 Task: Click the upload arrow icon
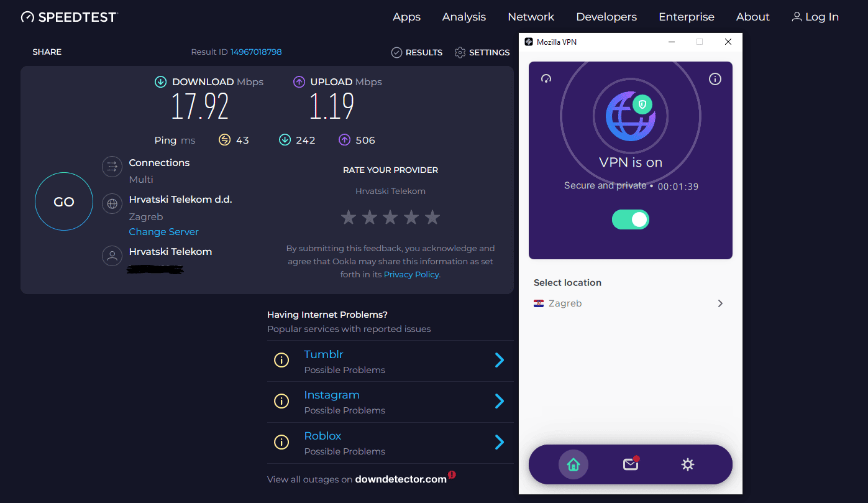coord(299,81)
